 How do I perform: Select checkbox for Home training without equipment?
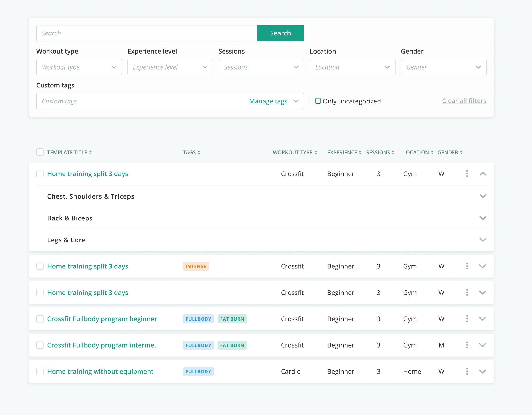point(40,371)
